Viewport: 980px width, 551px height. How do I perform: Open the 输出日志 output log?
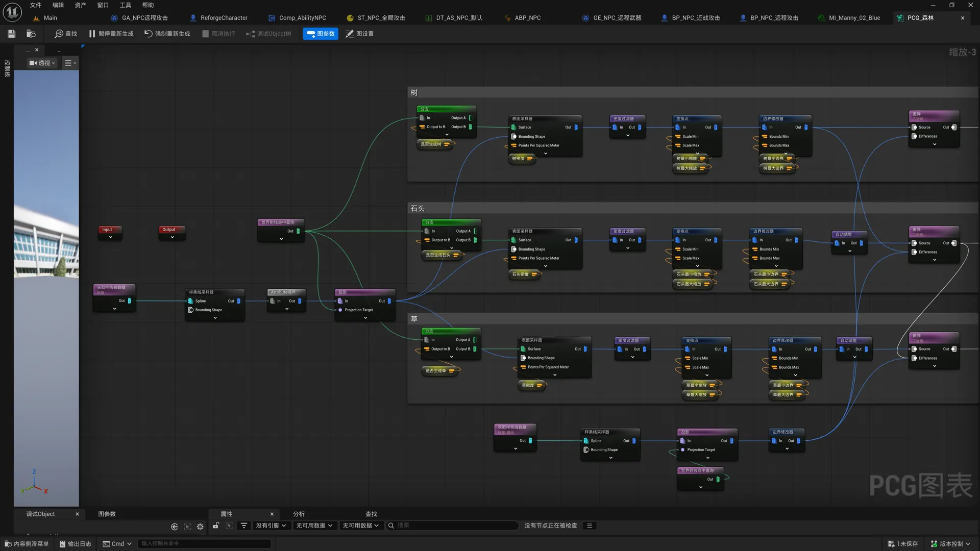tap(75, 544)
